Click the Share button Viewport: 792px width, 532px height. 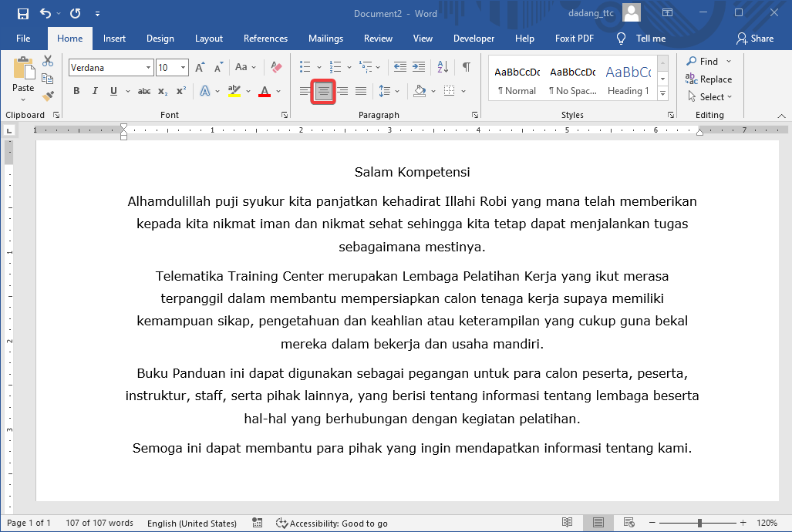[754, 39]
